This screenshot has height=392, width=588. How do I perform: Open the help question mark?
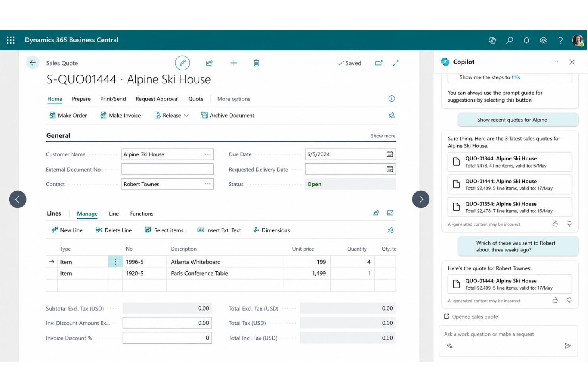coord(560,40)
